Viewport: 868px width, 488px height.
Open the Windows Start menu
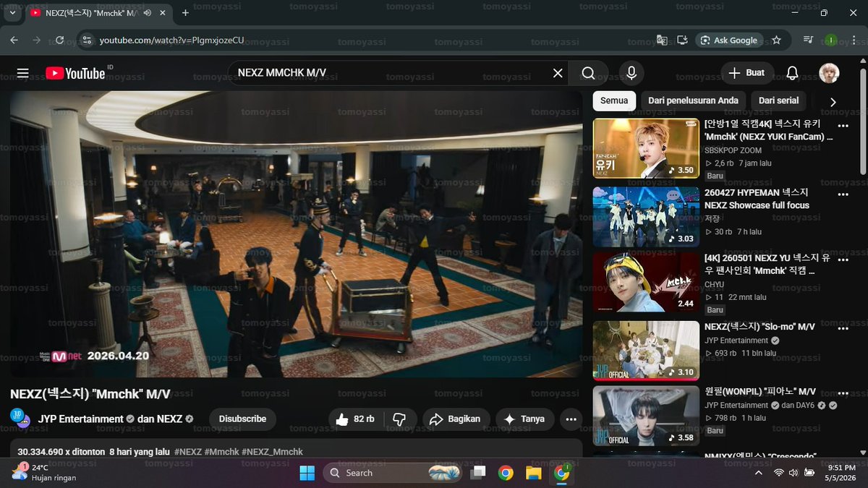307,473
